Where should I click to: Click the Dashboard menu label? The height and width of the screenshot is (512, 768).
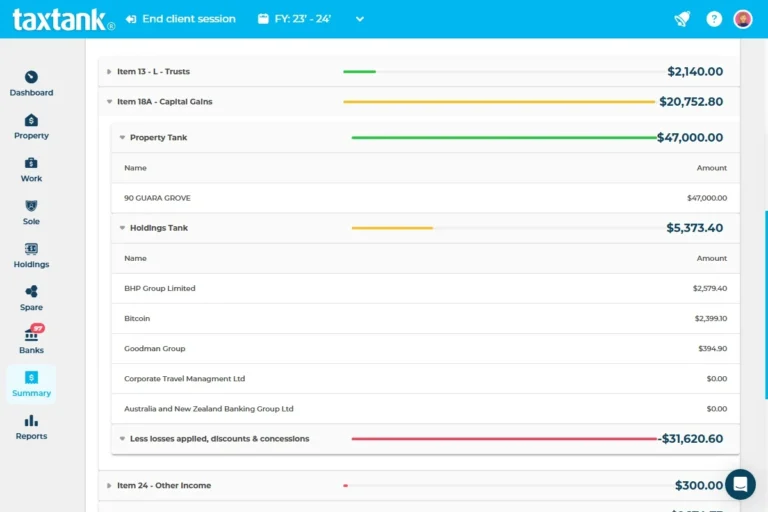pos(31,93)
